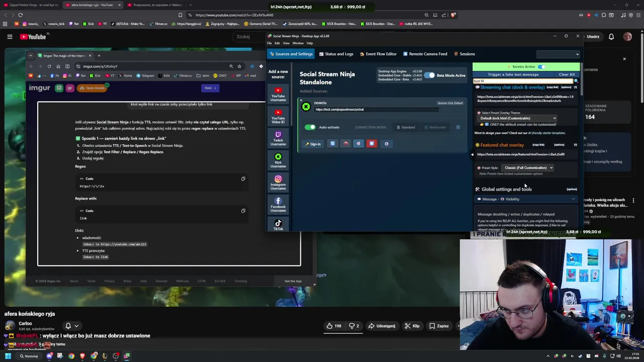Copy link for Featured chat overlay
644x362 pixels.
[x=538, y=145]
